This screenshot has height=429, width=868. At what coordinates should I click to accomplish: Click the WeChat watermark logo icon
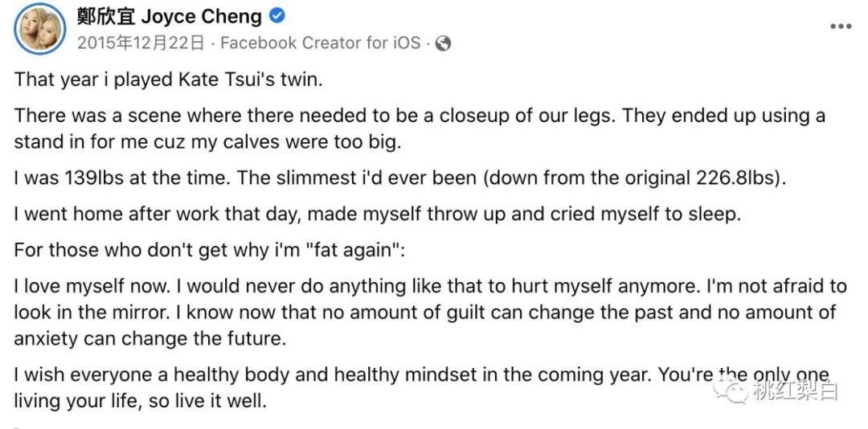click(731, 390)
